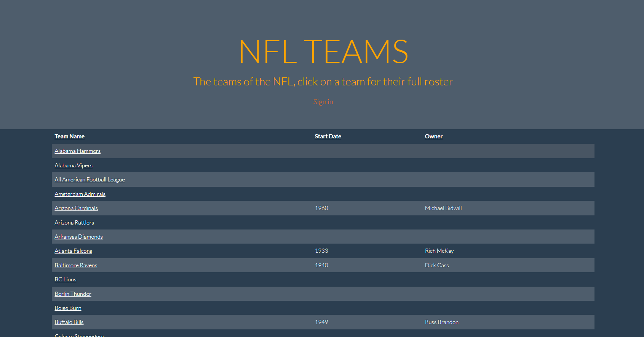Click the subtitle about full roster
Viewport: 644px width, 337px height.
click(323, 82)
